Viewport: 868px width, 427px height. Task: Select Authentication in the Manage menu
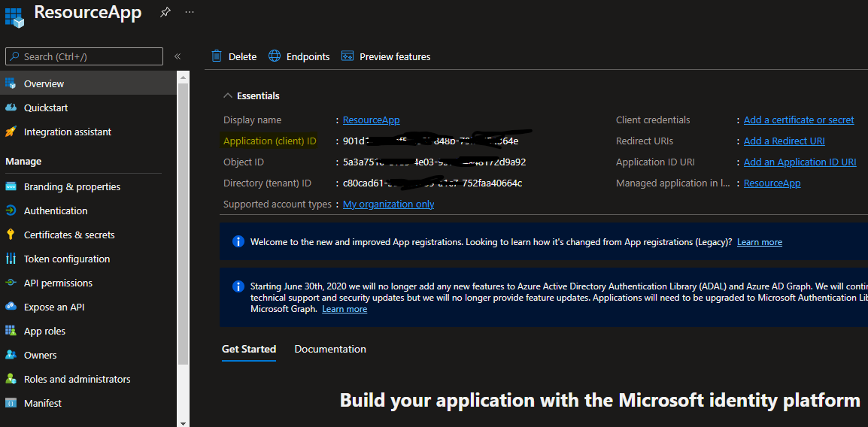pyautogui.click(x=56, y=210)
